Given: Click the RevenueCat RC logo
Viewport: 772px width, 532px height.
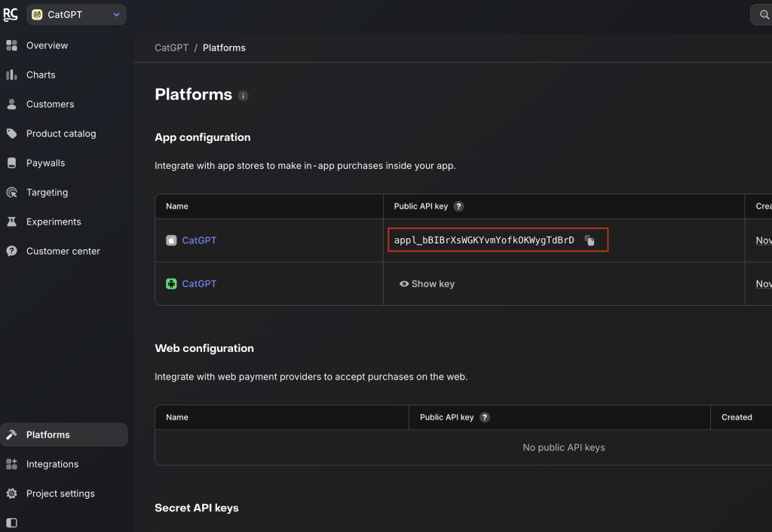Looking at the screenshot, I should click(x=11, y=15).
